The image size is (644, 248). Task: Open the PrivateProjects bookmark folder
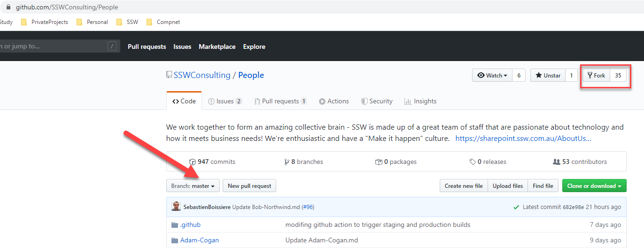45,22
